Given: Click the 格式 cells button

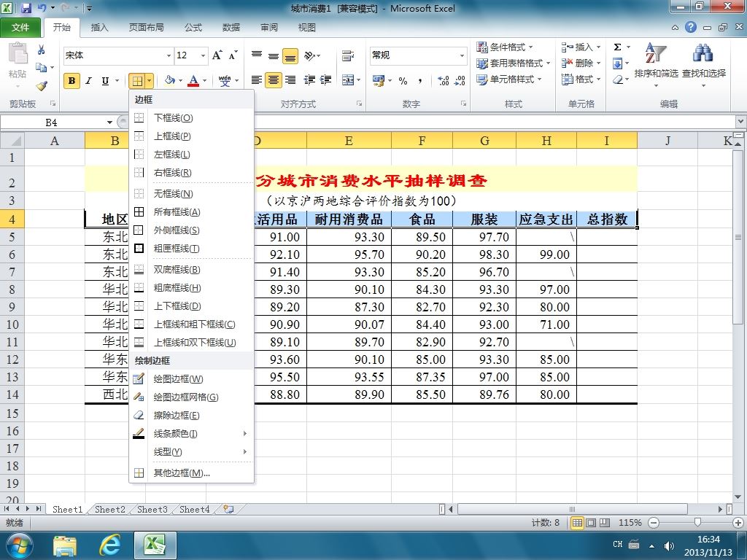Looking at the screenshot, I should (581, 79).
